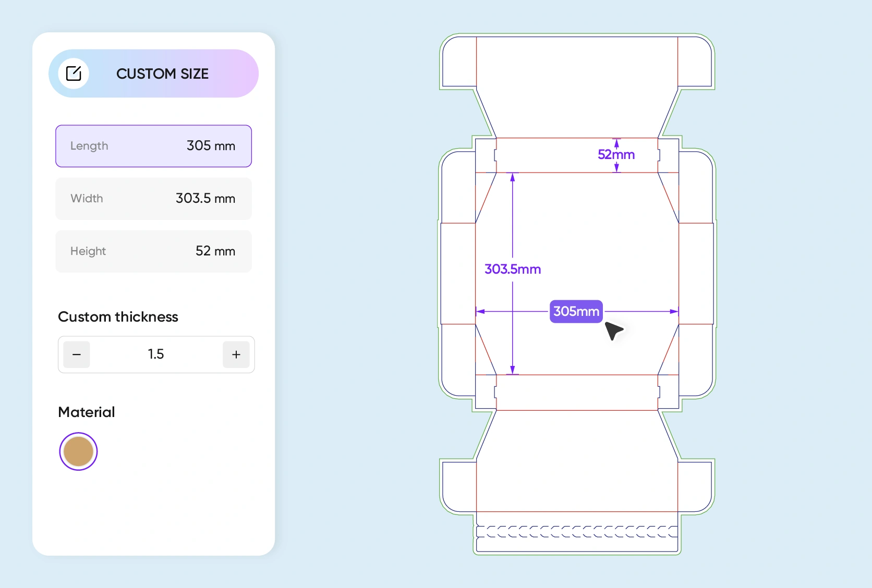
Task: Click the 305mm dimension badge on the dieline
Action: click(575, 311)
